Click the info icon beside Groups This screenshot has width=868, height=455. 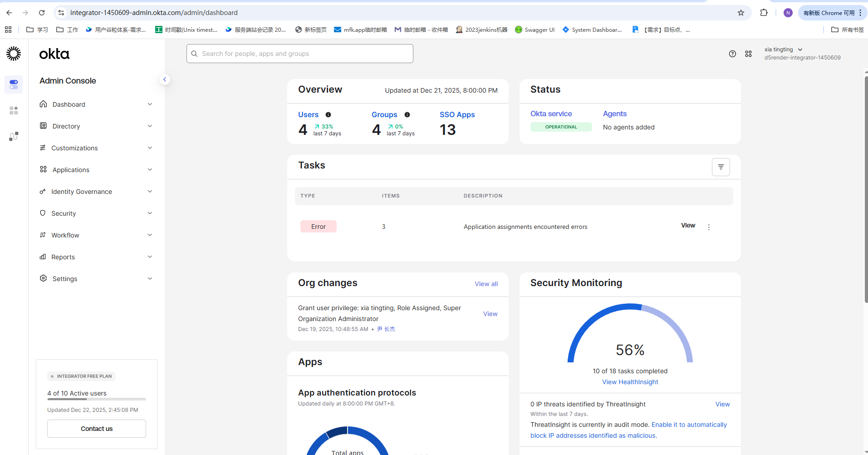(407, 115)
